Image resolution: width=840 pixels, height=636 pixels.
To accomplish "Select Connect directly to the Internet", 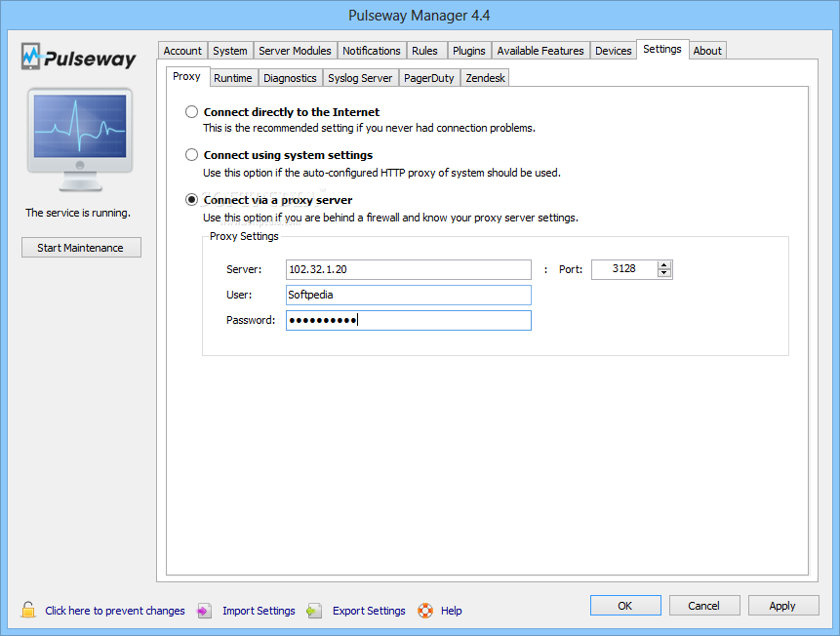I will (191, 112).
